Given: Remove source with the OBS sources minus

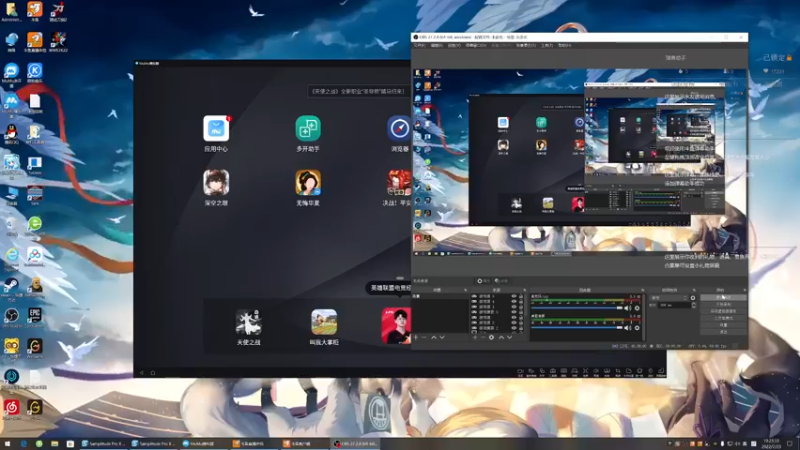Looking at the screenshot, I should tap(483, 338).
